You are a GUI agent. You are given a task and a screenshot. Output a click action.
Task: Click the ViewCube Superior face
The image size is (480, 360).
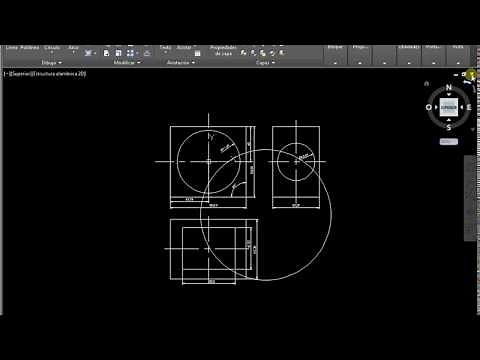pyautogui.click(x=449, y=107)
